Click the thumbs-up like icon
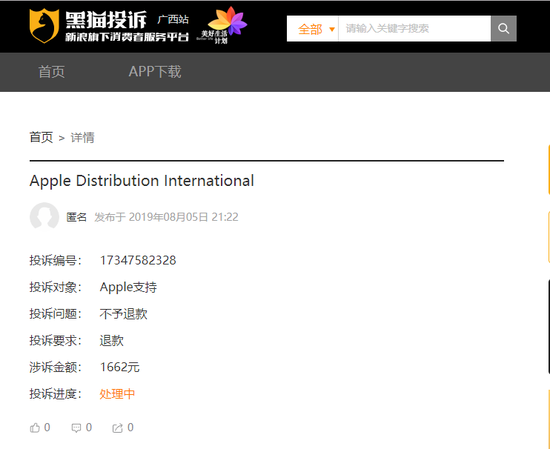Screen dimensions: 550x449 click(35, 428)
